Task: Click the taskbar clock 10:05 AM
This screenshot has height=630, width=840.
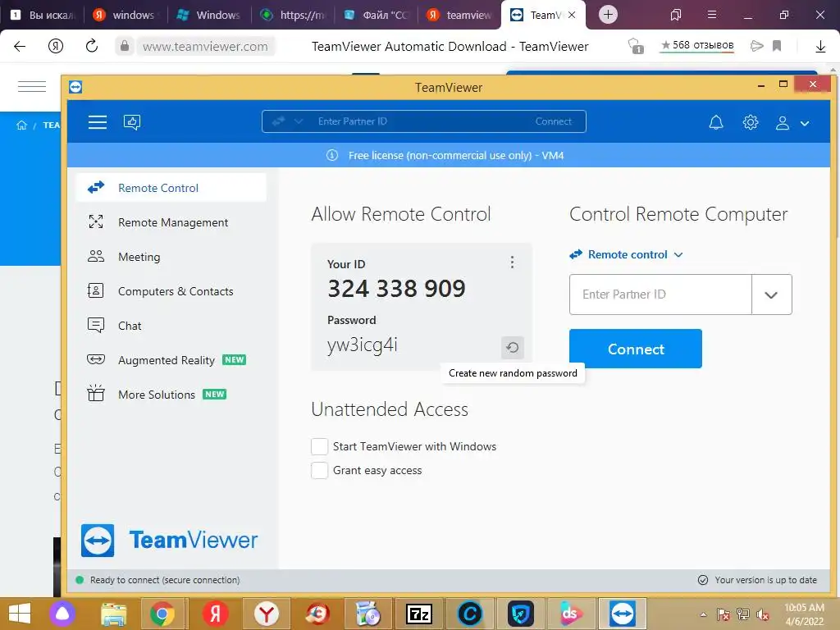Action: 804,608
